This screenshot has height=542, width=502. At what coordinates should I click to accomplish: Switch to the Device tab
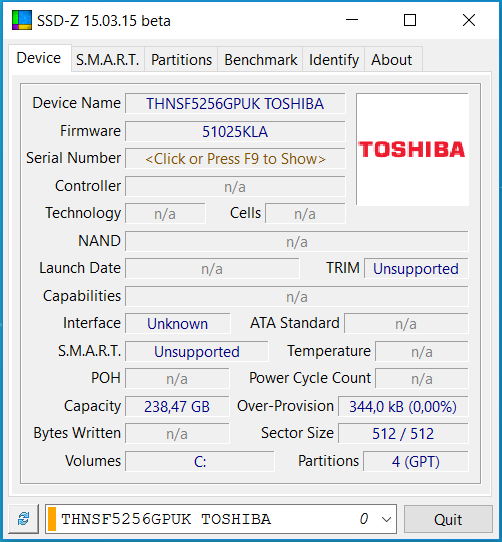39,58
